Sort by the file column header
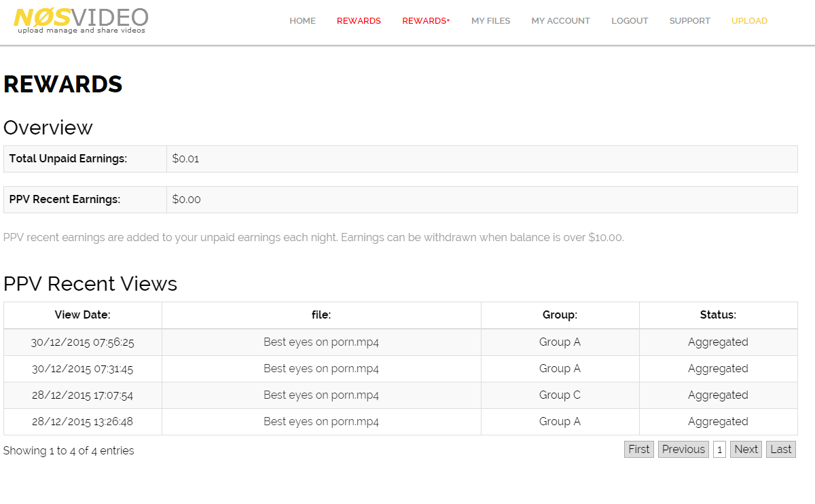The width and height of the screenshot is (815, 504). 321,315
